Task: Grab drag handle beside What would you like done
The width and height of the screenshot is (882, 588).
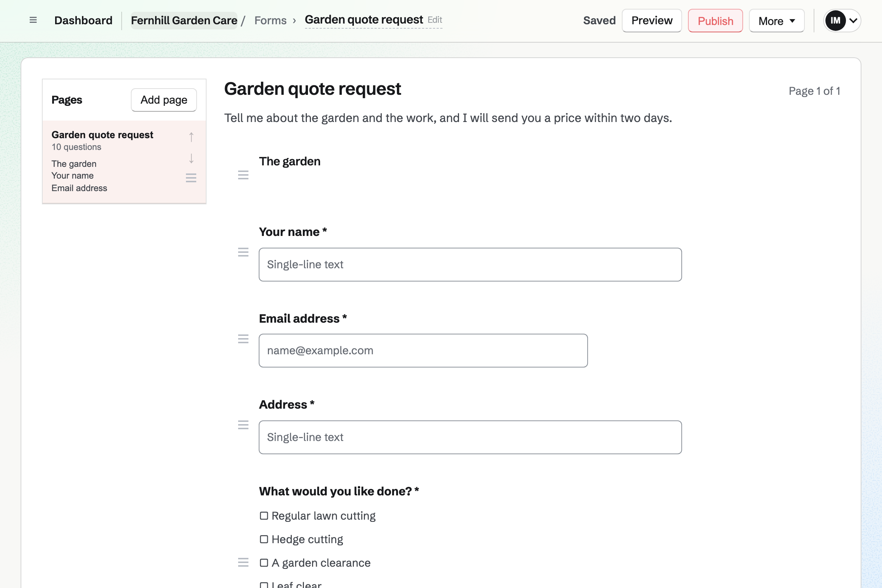Action: 243,562
